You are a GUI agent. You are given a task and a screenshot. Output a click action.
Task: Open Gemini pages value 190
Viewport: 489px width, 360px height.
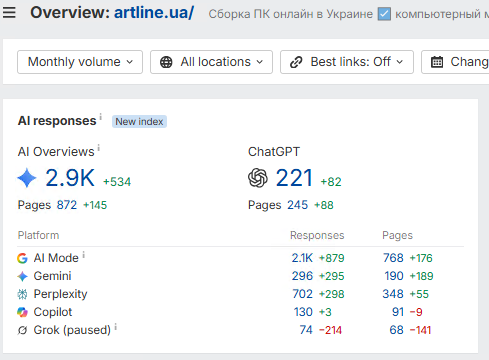pyautogui.click(x=394, y=276)
